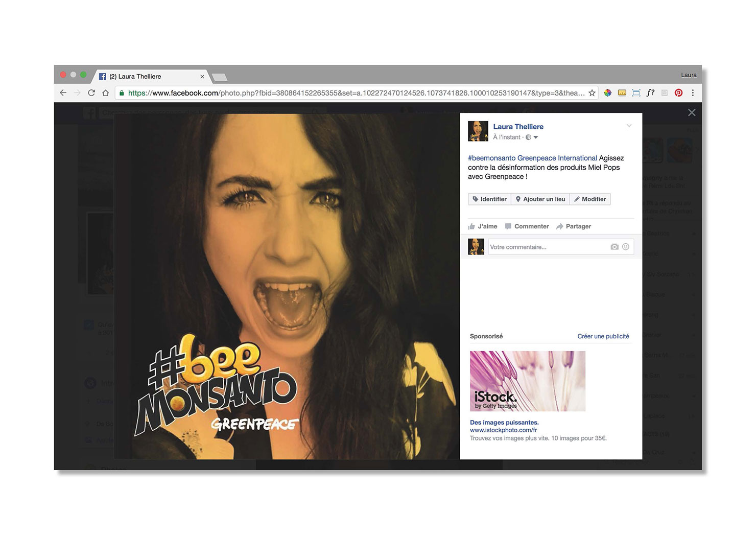Click the browser home icon
Screen dimensions: 756x535
(106, 93)
